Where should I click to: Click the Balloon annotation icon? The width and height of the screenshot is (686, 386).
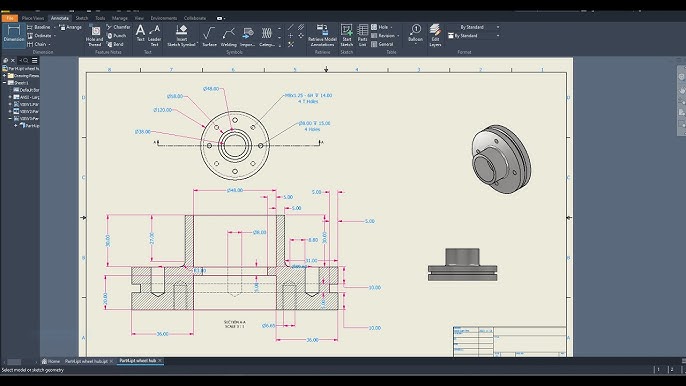415,34
